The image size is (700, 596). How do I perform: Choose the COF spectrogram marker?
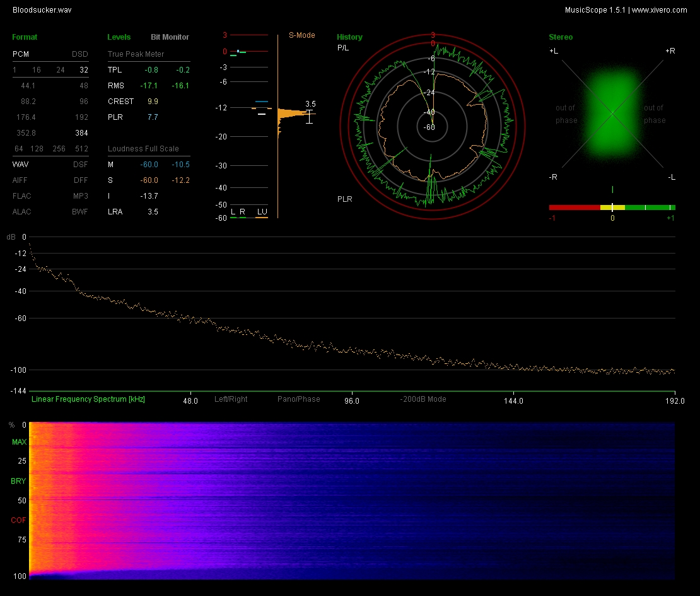[18, 520]
